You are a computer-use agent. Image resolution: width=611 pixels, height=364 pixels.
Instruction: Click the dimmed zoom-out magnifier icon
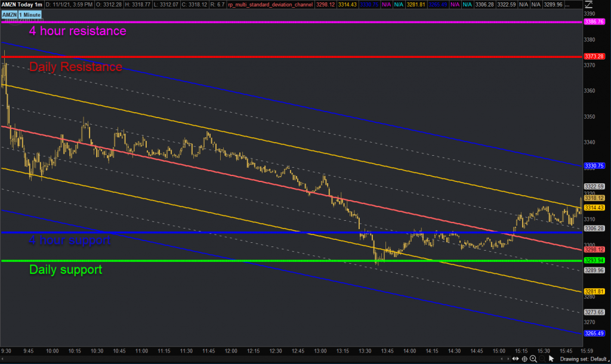point(541,359)
